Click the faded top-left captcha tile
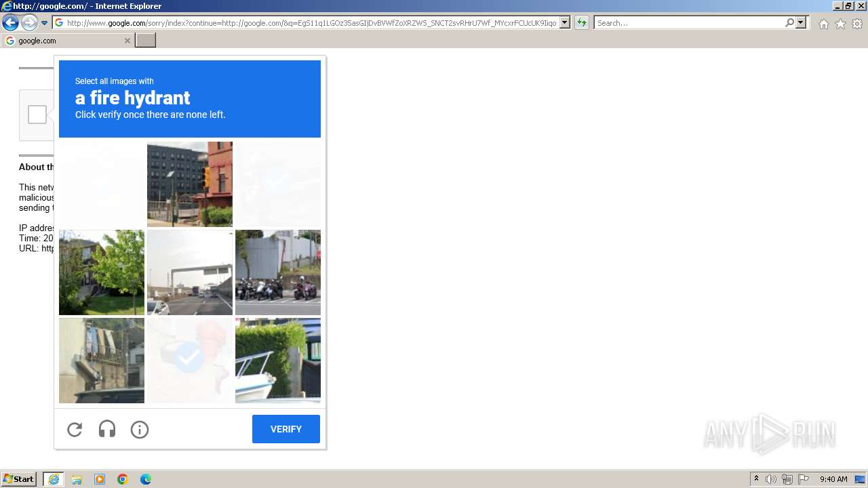The width and height of the screenshot is (868, 488). pos(102,184)
